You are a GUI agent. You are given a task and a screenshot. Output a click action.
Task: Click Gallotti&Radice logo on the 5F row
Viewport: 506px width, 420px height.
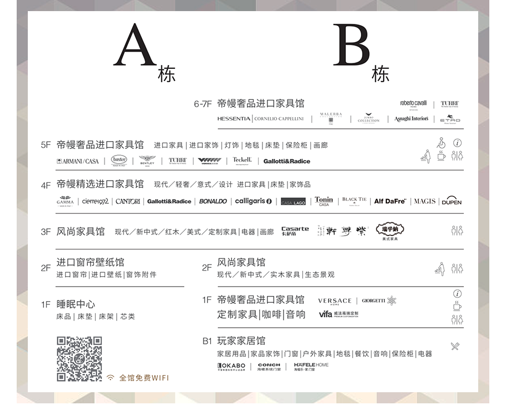pyautogui.click(x=286, y=161)
